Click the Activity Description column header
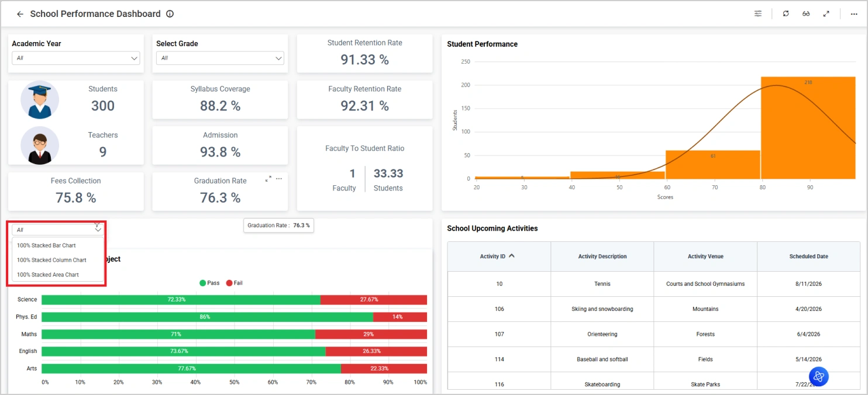 (x=602, y=257)
